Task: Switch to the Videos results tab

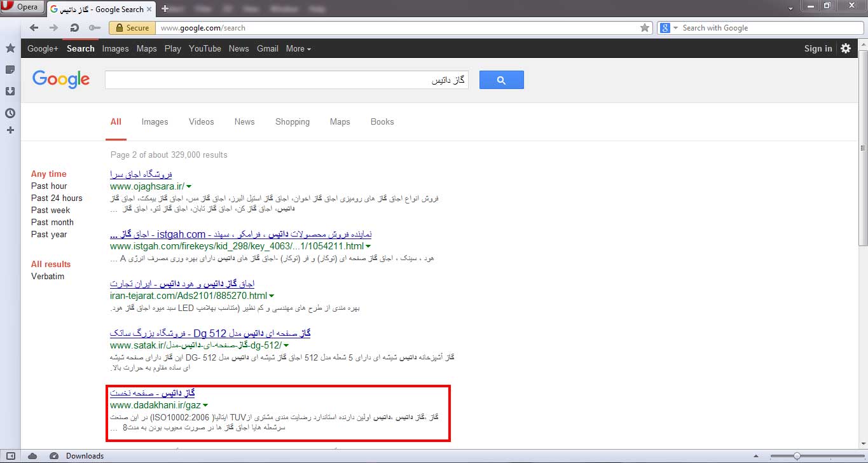Action: (x=202, y=122)
